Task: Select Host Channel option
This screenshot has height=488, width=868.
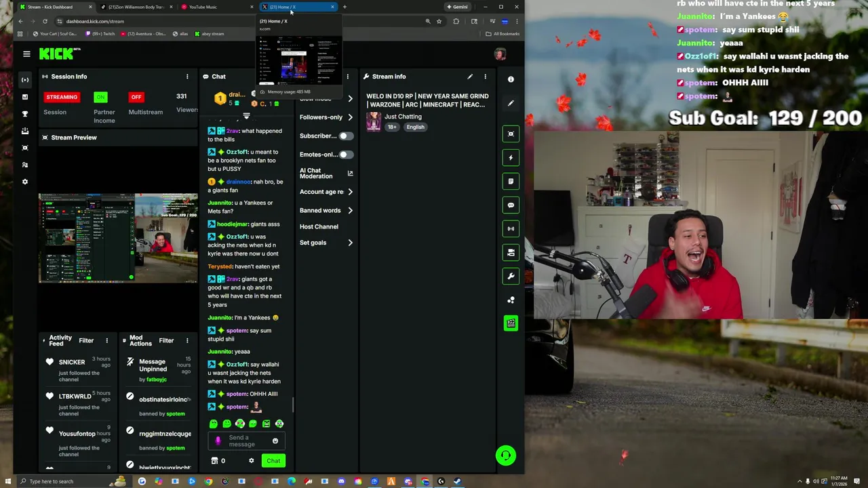Action: click(x=319, y=227)
